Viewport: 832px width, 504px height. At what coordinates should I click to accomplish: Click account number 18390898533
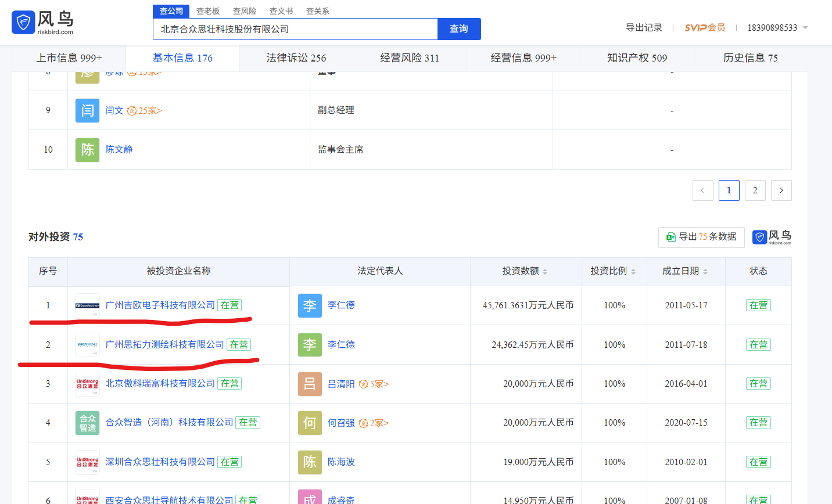[x=772, y=28]
